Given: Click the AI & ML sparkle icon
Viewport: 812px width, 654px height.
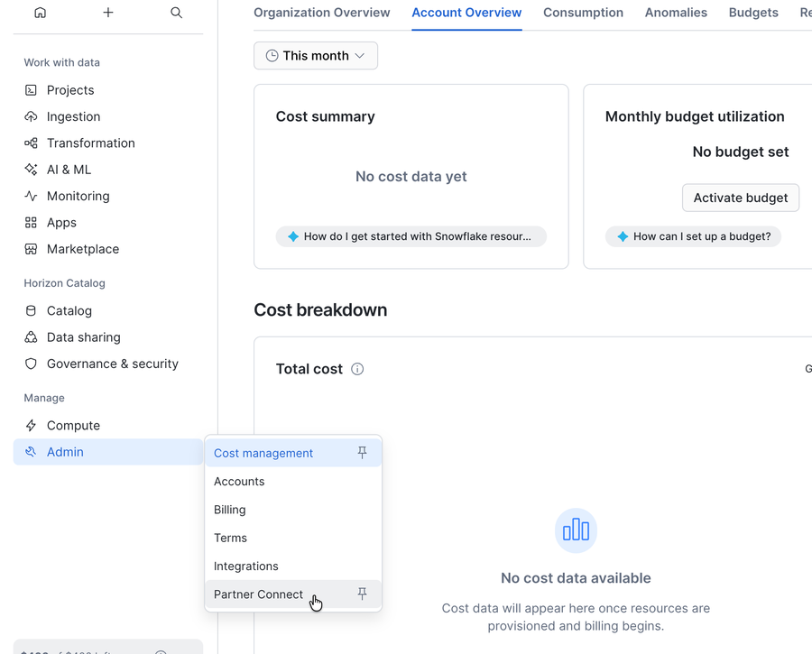Looking at the screenshot, I should tap(31, 170).
